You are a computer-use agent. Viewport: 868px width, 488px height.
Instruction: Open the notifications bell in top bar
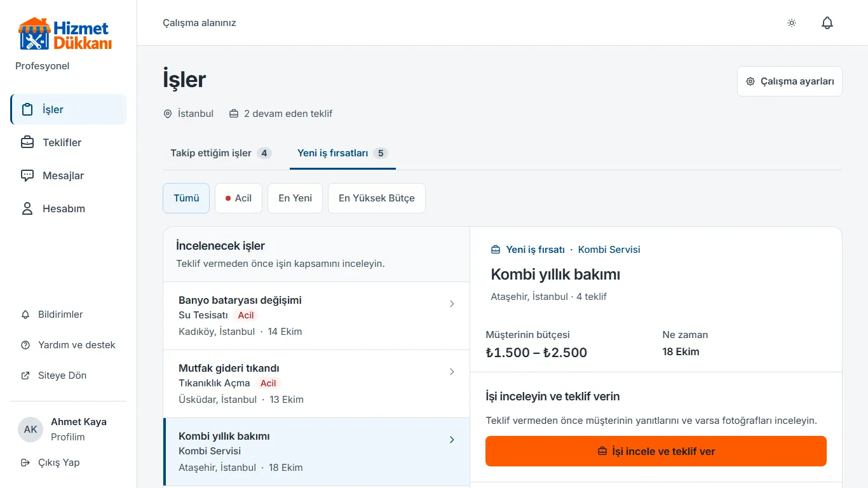[x=827, y=23]
